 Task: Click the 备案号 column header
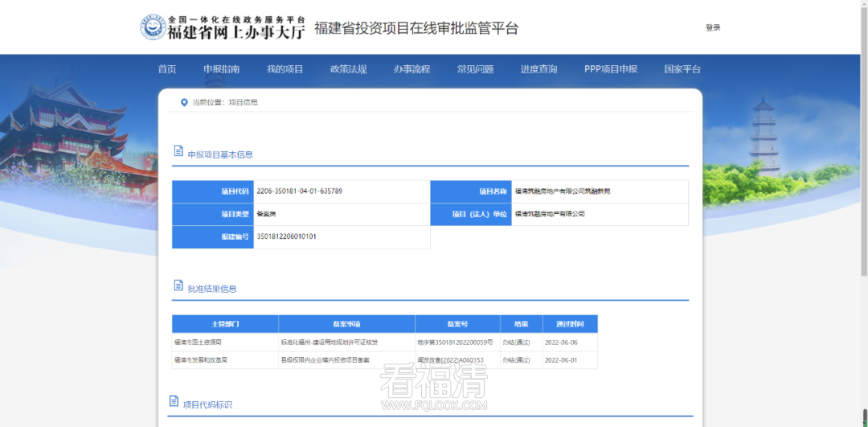click(457, 324)
